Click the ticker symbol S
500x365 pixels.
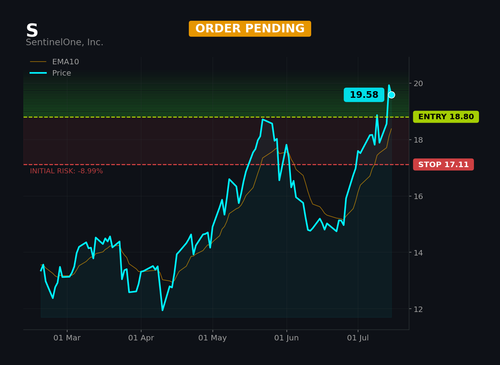[32, 30]
